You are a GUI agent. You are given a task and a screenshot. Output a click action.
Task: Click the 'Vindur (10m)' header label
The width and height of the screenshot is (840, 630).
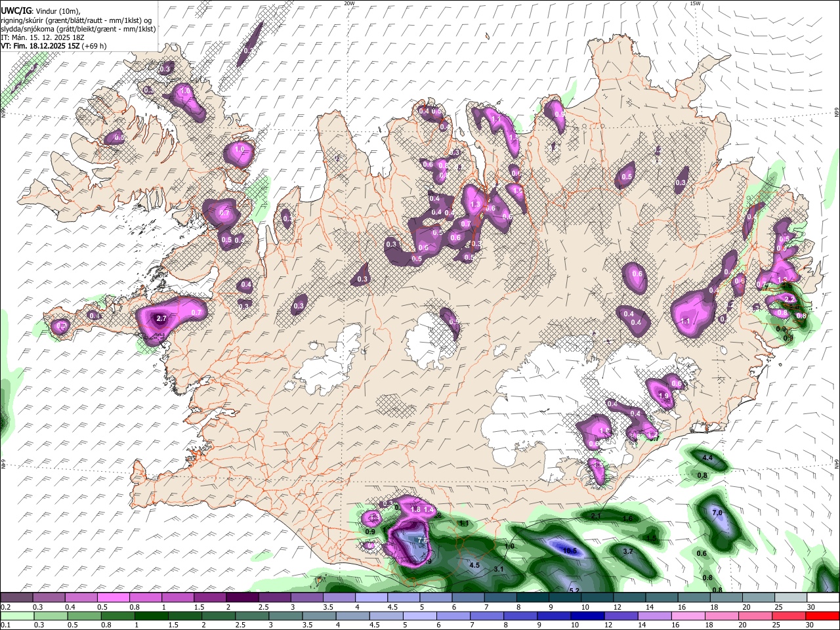click(x=57, y=12)
